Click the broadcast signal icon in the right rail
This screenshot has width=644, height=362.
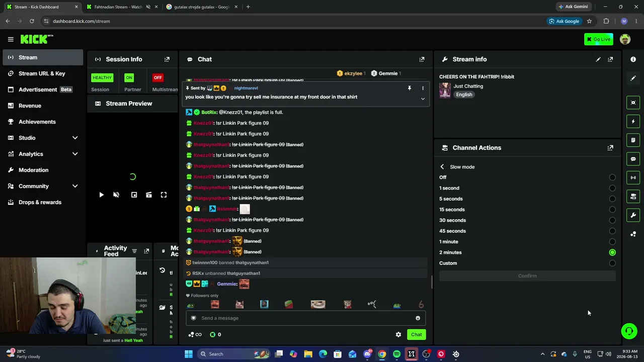(633, 177)
